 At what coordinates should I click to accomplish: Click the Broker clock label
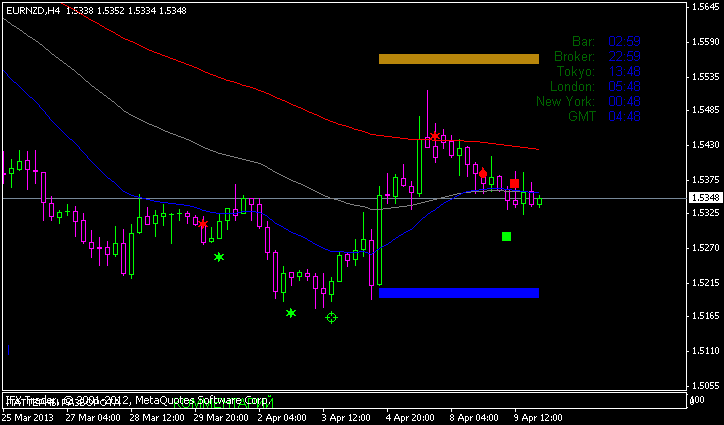pos(573,56)
